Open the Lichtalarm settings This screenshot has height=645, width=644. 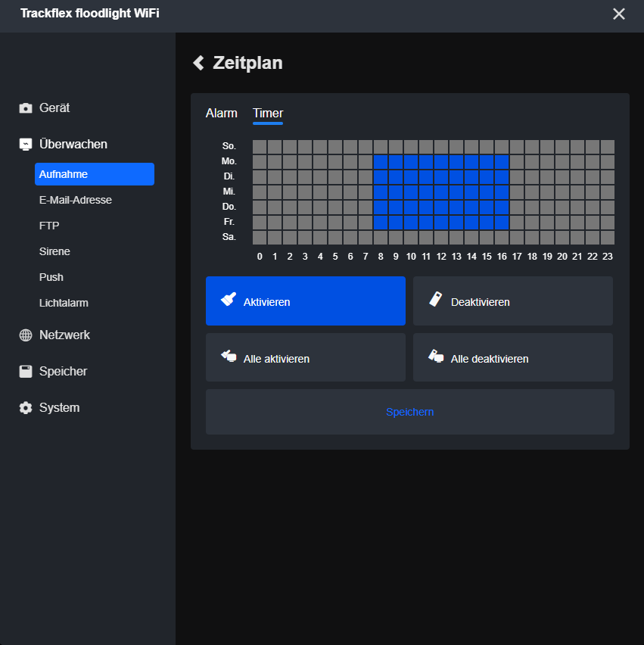click(x=64, y=303)
